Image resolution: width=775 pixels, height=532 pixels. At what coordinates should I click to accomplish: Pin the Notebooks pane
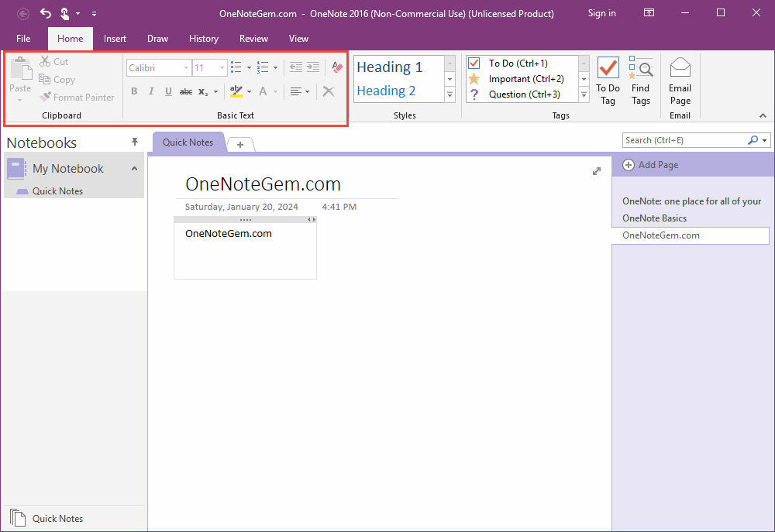134,142
